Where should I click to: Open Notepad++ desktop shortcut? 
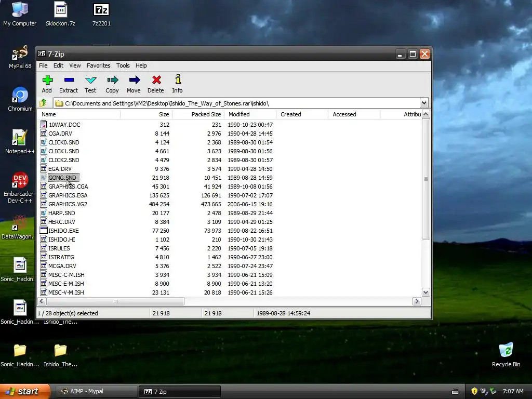pos(20,142)
